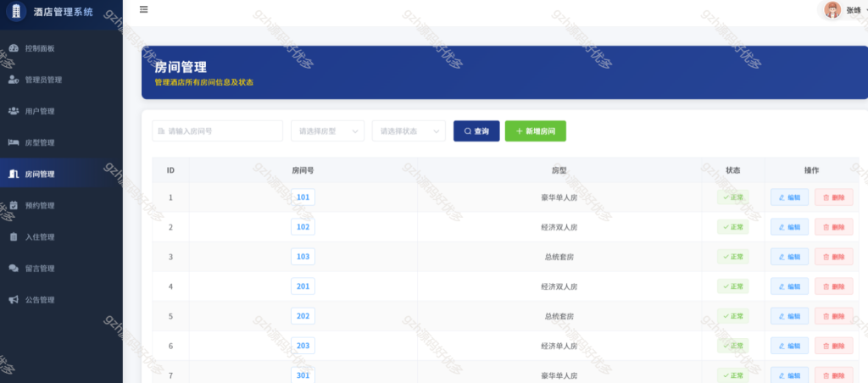Click the admin user icon for 管理员管理
This screenshot has width=868, height=383.
(14, 80)
